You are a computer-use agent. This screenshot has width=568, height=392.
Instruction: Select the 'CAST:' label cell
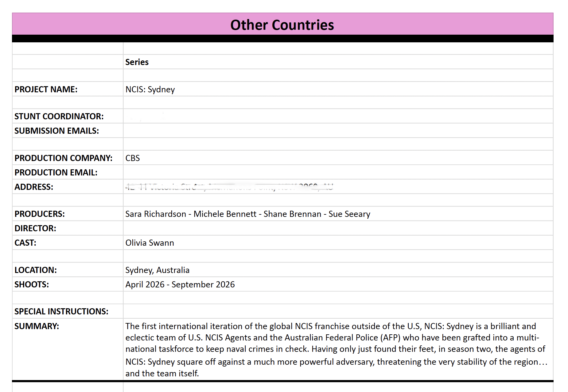point(68,243)
